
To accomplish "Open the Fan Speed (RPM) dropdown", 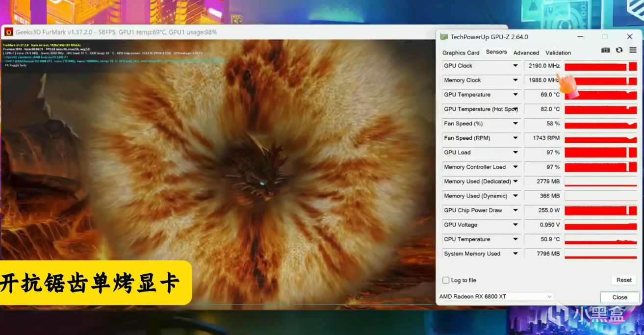I will click(x=515, y=138).
